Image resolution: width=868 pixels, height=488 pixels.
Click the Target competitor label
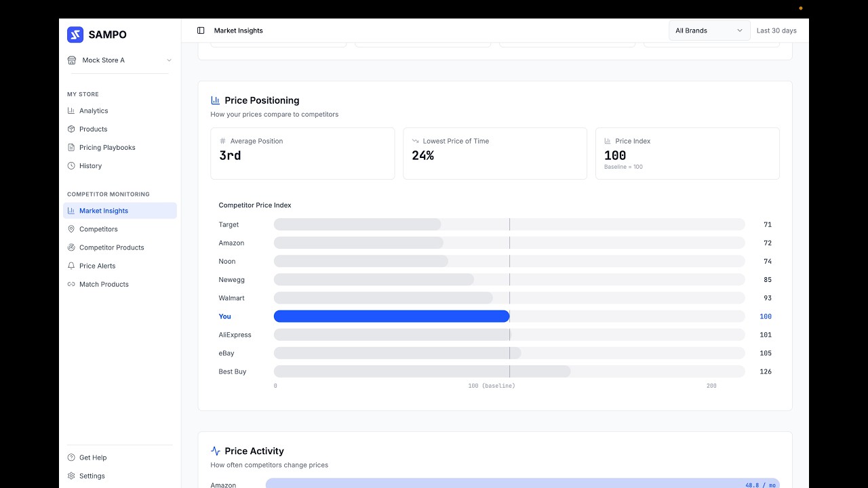tap(229, 224)
